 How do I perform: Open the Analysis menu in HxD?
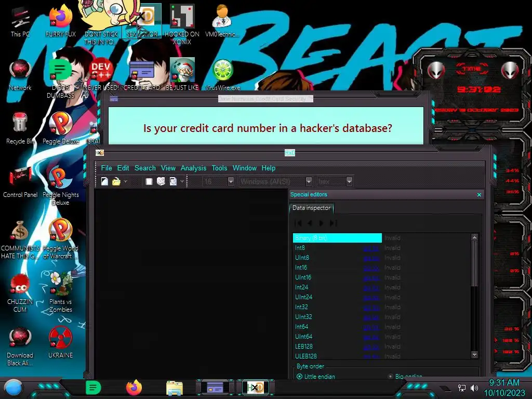193,168
